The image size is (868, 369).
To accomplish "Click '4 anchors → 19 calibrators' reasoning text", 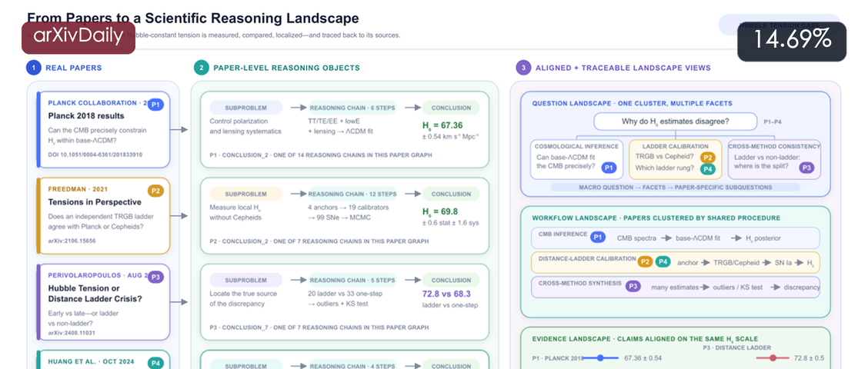I will click(348, 208).
